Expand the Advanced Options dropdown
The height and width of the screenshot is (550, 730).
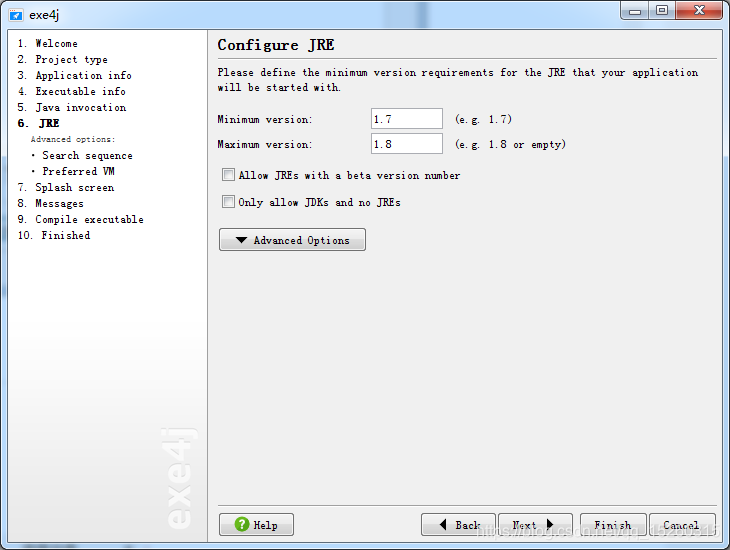(292, 240)
